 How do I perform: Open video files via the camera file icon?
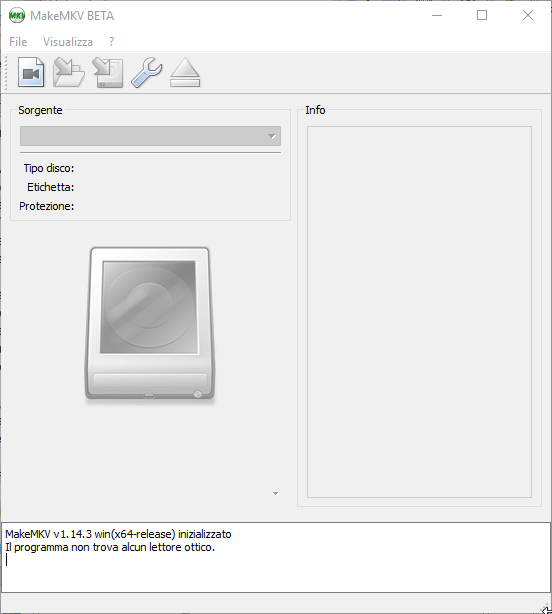(31, 72)
